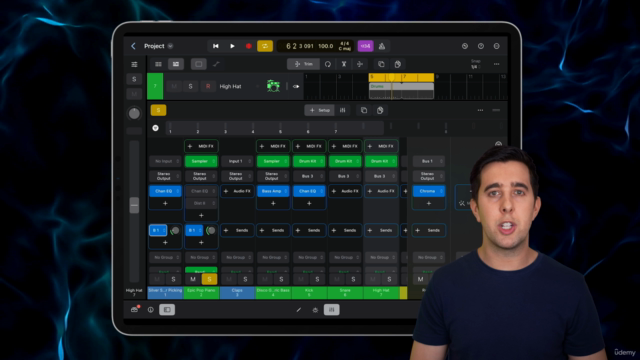Viewport: 640px width, 360px height.
Task: Add MIDI FX to the Epic Pop Piano channel
Action: point(201,146)
